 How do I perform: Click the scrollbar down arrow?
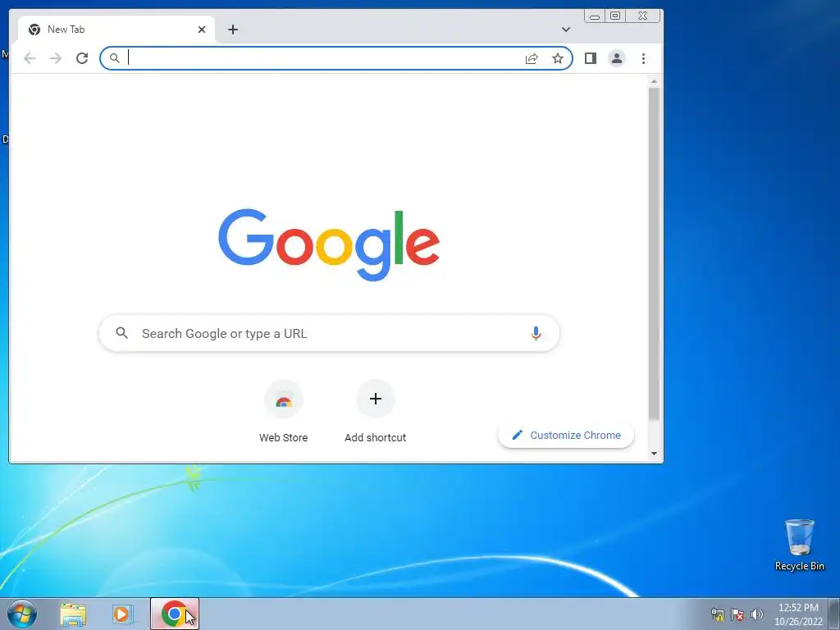click(654, 454)
